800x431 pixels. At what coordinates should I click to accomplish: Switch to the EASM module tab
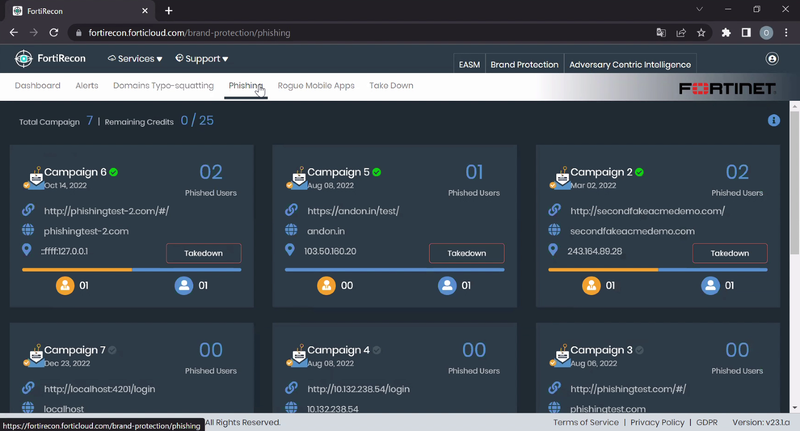(x=469, y=64)
